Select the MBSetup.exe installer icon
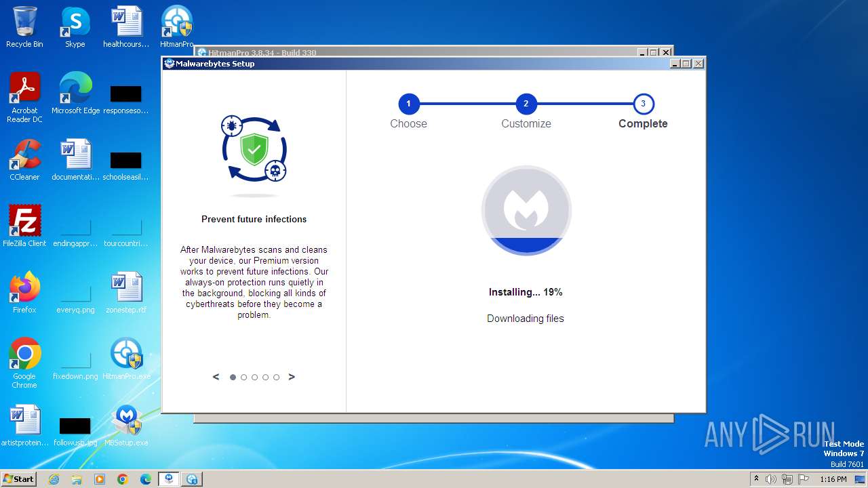The image size is (868, 488). (x=126, y=426)
